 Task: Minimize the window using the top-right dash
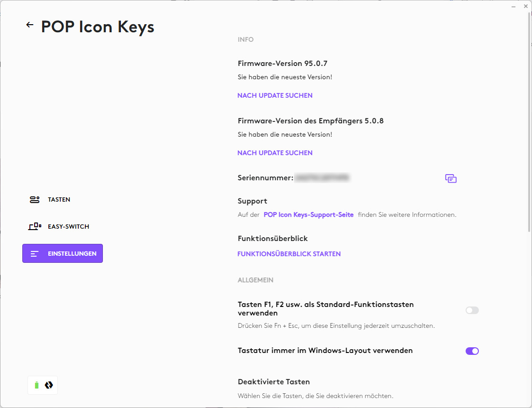pyautogui.click(x=514, y=7)
